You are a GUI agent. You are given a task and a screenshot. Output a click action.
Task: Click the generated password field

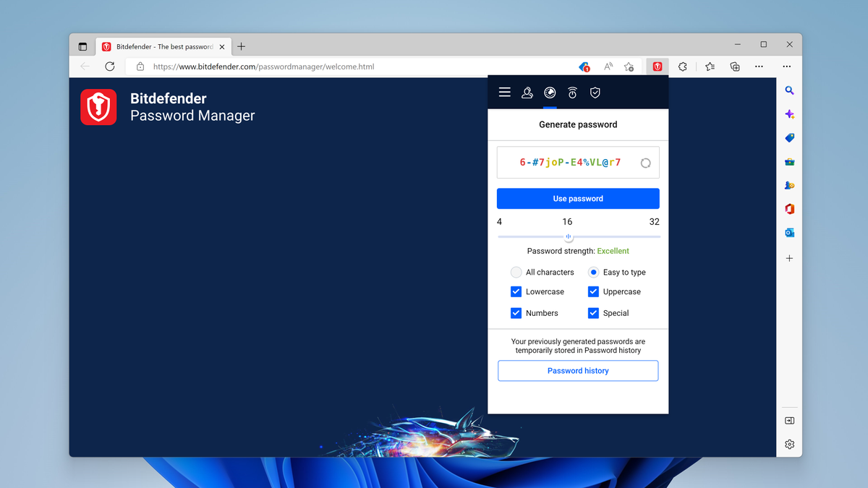coord(571,162)
